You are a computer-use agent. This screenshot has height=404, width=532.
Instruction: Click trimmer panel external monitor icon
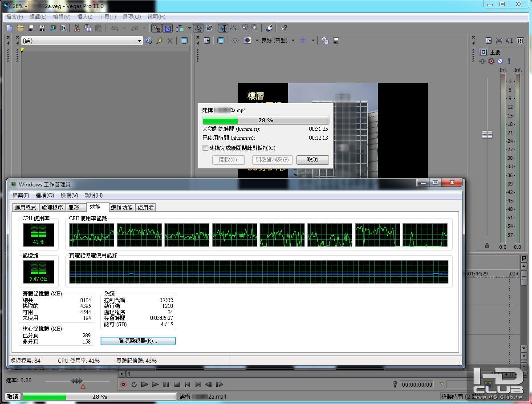click(x=184, y=40)
